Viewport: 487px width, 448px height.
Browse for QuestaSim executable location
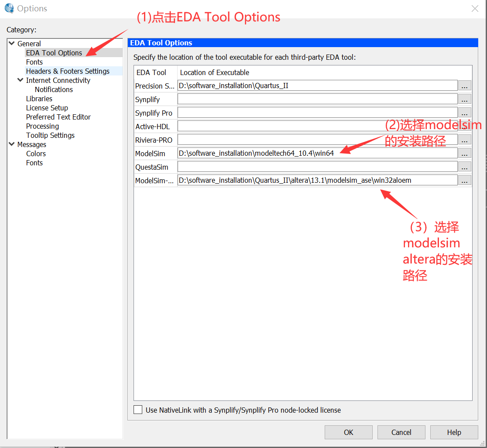pos(465,166)
